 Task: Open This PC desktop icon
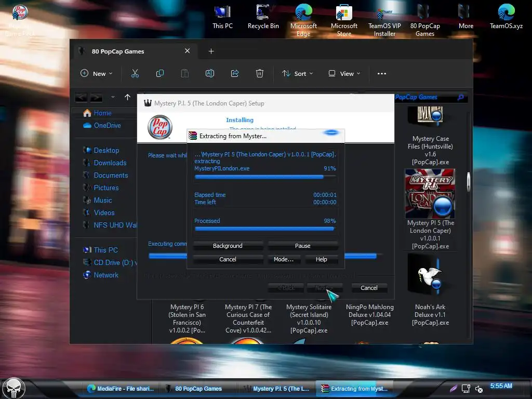pos(222,17)
